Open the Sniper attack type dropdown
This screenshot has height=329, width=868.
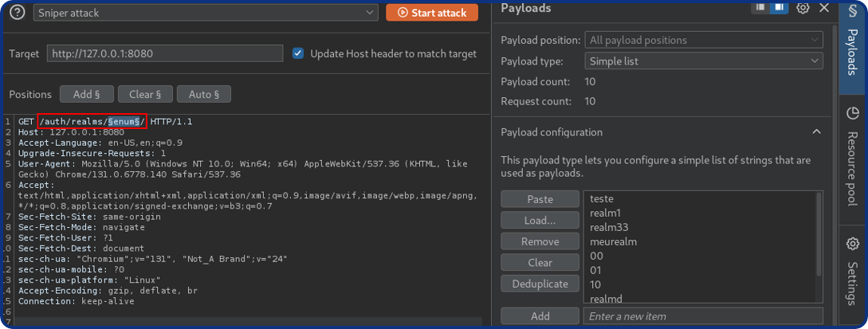tap(205, 13)
